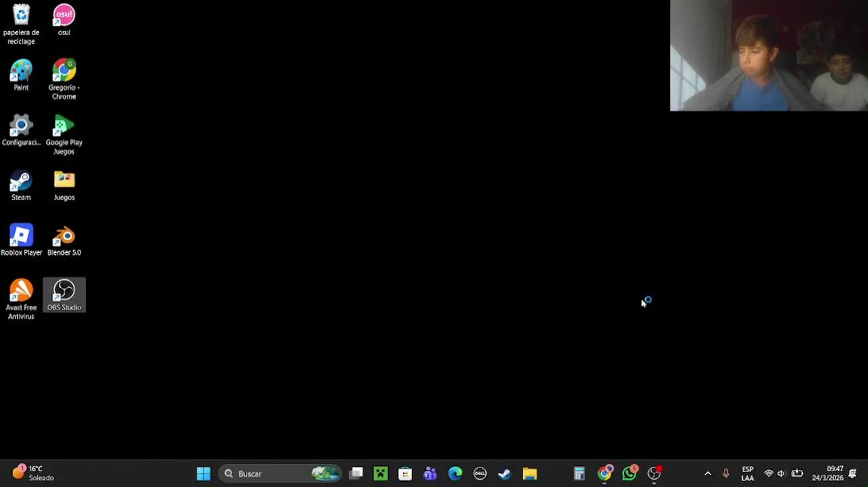Image resolution: width=868 pixels, height=487 pixels.
Task: Open the Papelera de reciclaje desktop icon
Action: [21, 24]
